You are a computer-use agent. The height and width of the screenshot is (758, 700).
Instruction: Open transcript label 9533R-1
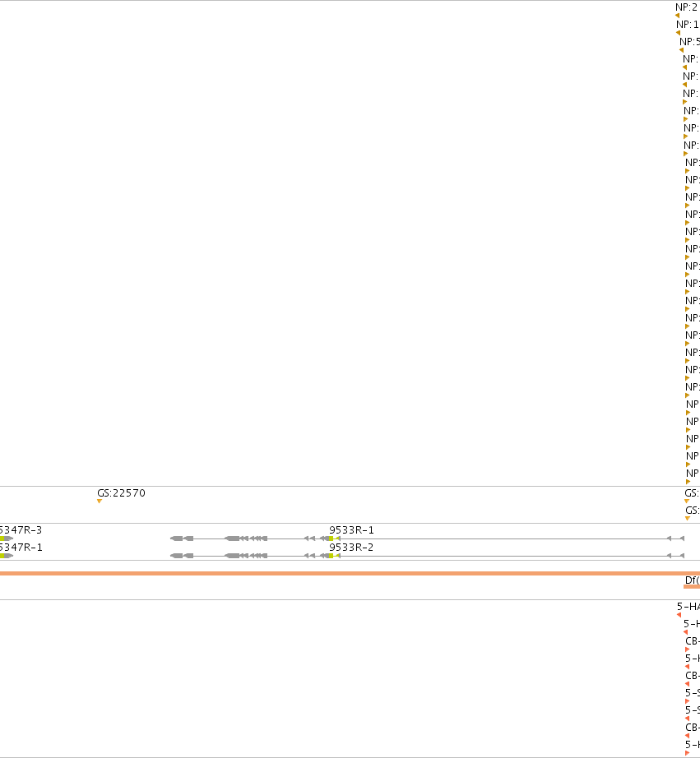click(351, 530)
